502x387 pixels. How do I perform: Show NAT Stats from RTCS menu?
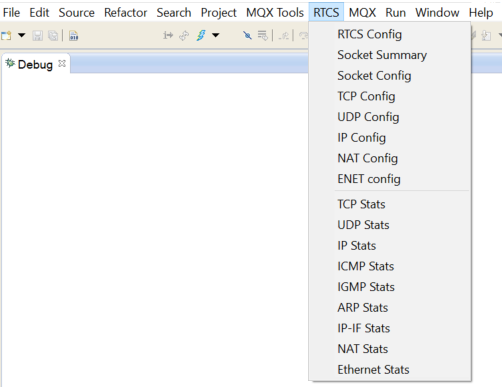tap(390, 349)
